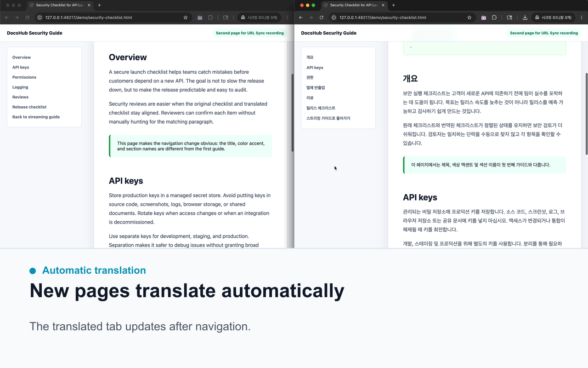Click the Overview heading in left page
The height and width of the screenshot is (368, 588).
pos(128,57)
